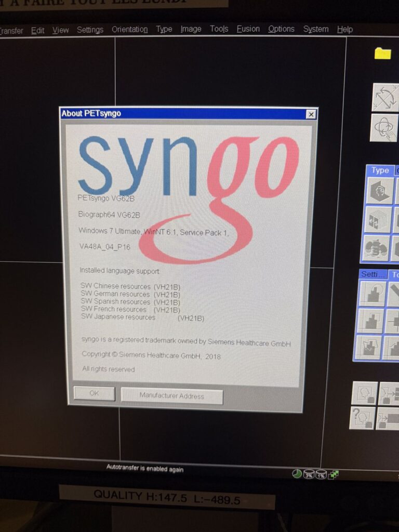Screen dimensions: 399x532
Task: Open the Orientation menu
Action: click(x=129, y=30)
